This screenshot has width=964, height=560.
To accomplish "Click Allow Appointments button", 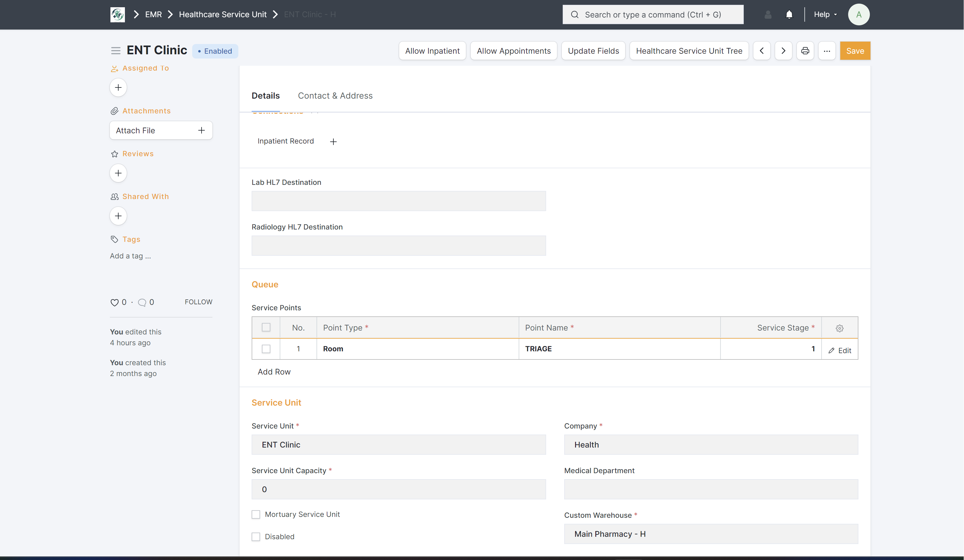I will (514, 51).
